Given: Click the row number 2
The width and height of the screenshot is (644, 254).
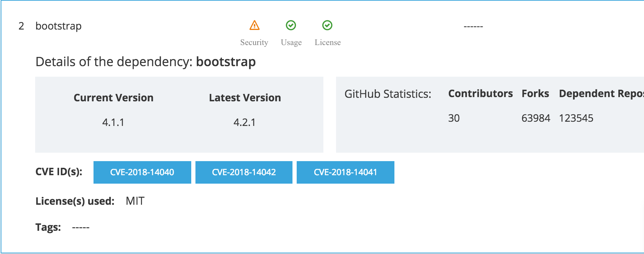Looking at the screenshot, I should pos(21,26).
